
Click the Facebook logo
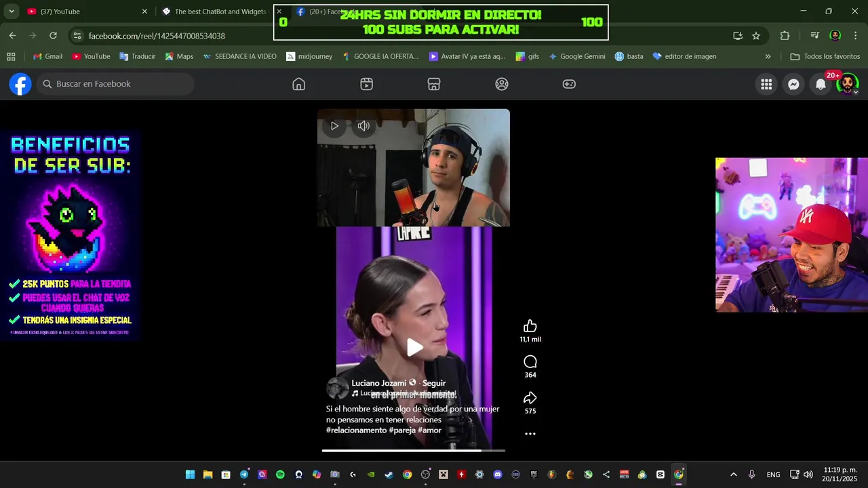click(20, 84)
